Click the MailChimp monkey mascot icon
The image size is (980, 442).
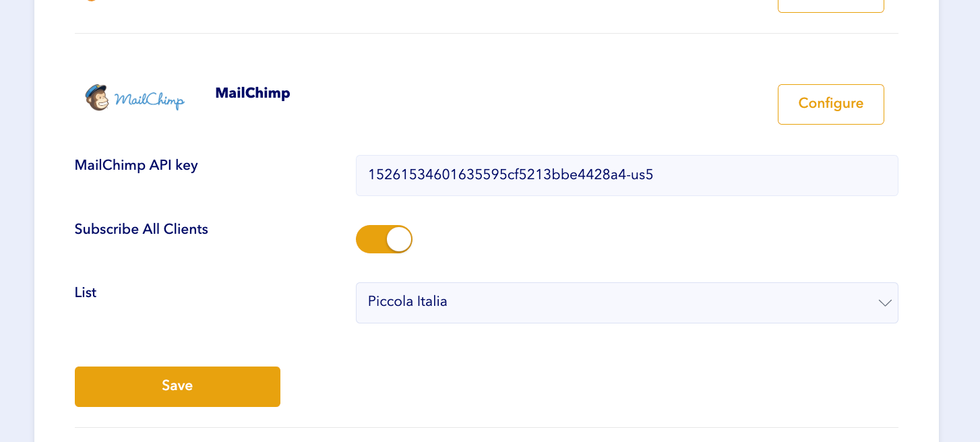[98, 98]
